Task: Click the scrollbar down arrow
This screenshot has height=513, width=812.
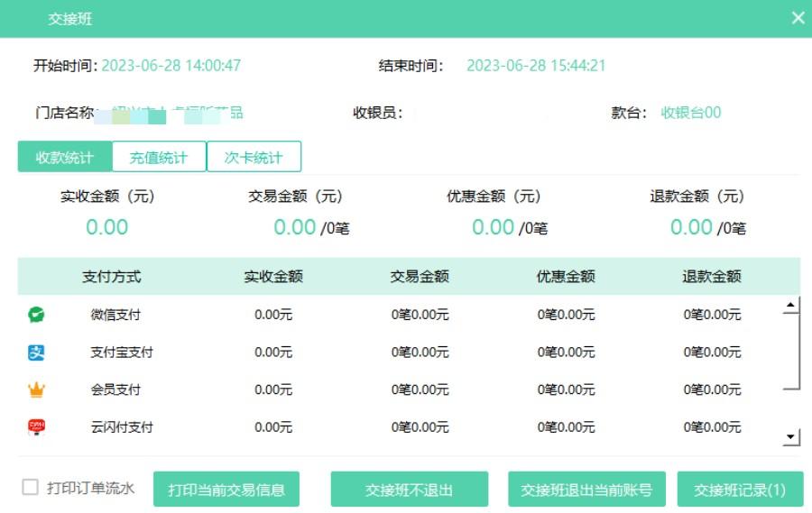Action: pyautogui.click(x=791, y=438)
